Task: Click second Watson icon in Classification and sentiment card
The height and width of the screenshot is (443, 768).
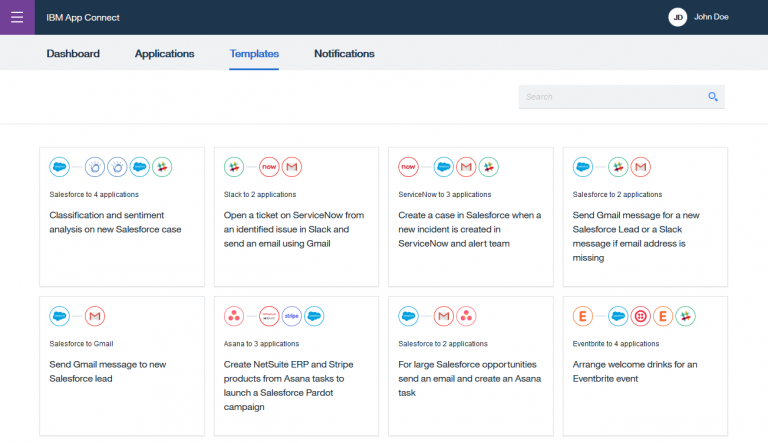Action: tap(117, 167)
